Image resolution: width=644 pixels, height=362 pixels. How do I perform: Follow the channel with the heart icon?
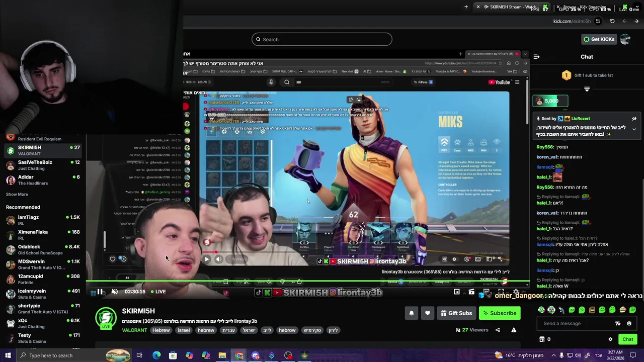pos(427,313)
